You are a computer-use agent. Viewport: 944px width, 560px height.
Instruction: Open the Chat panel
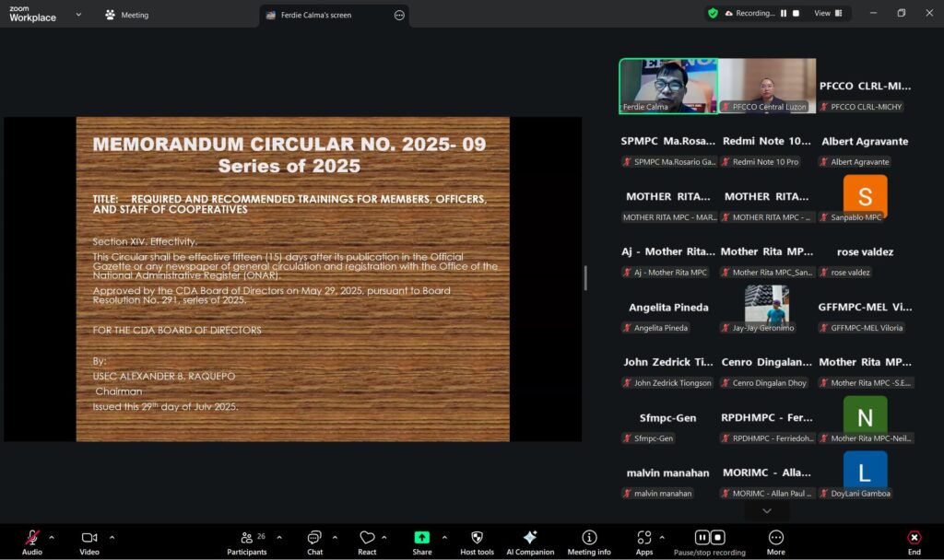point(314,538)
